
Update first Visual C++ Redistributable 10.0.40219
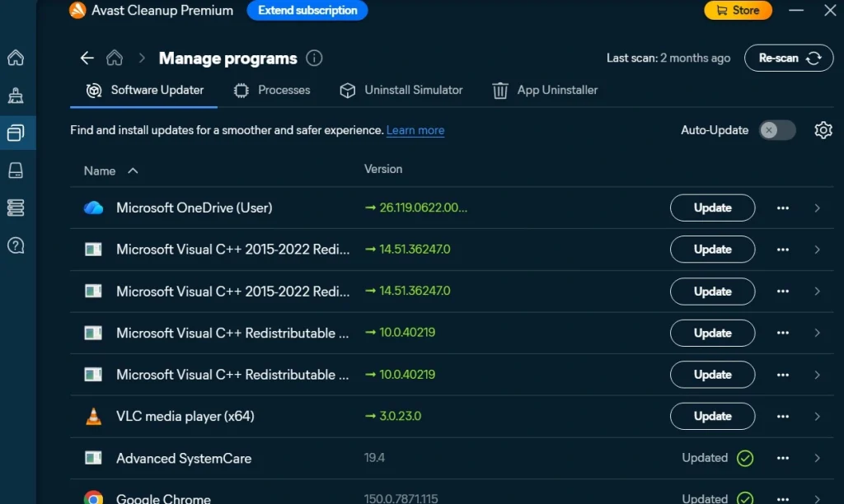point(713,333)
